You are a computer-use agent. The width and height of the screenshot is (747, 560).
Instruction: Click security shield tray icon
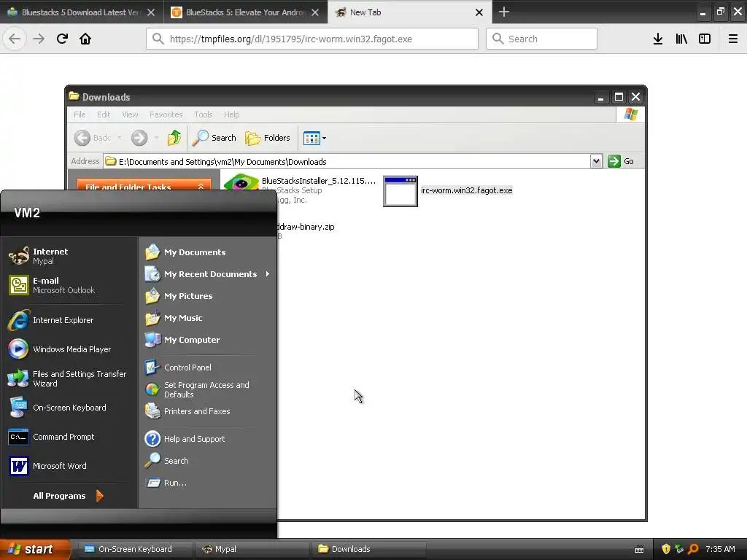[x=665, y=549]
